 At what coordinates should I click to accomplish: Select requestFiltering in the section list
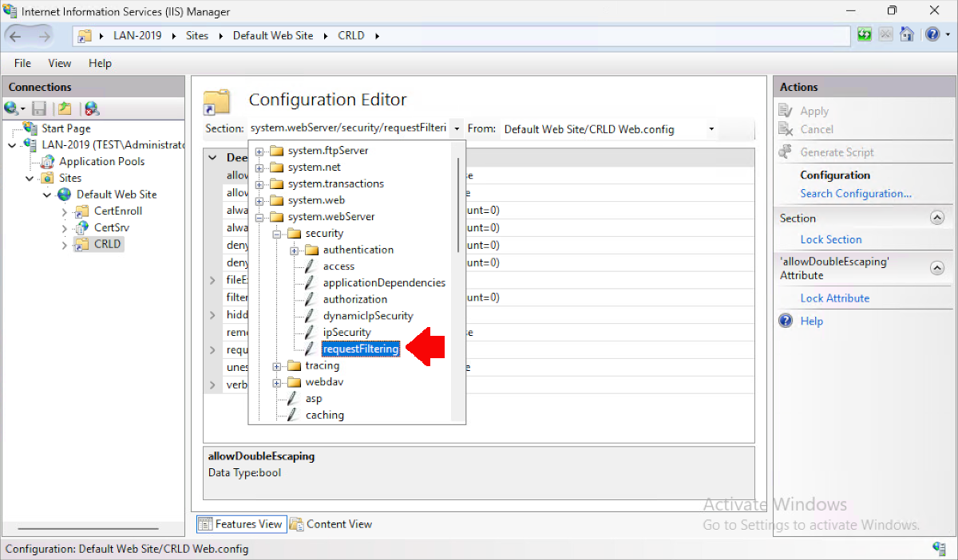[x=360, y=349]
